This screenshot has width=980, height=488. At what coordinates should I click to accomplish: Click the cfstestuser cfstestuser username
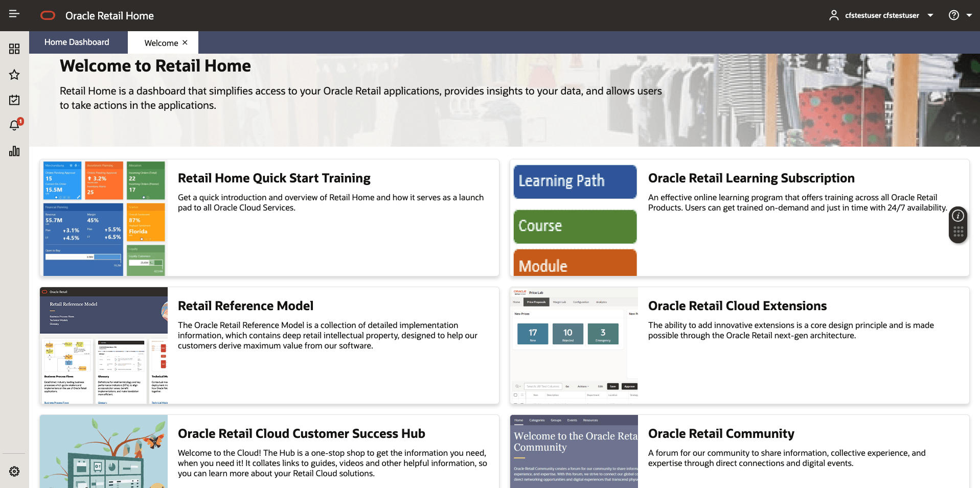coord(882,15)
